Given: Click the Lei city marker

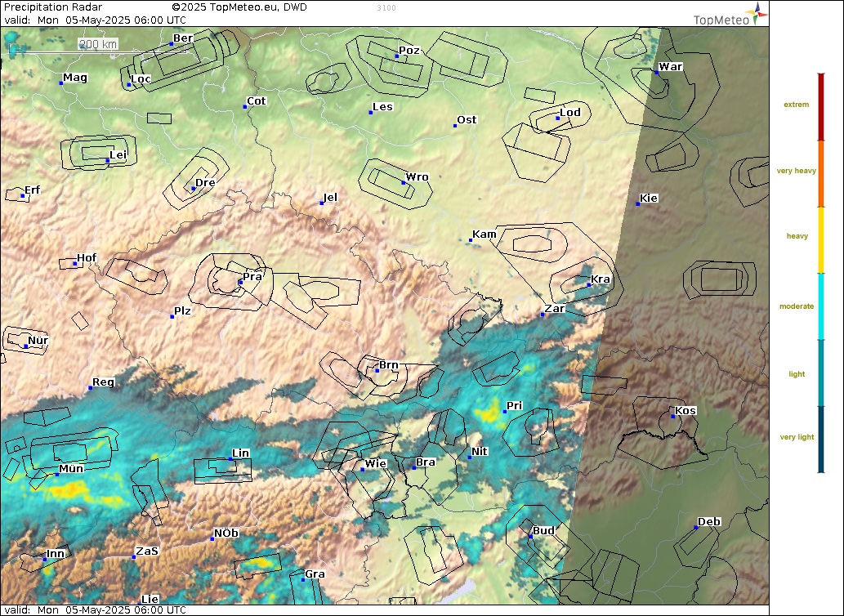Looking at the screenshot, I should point(107,160).
